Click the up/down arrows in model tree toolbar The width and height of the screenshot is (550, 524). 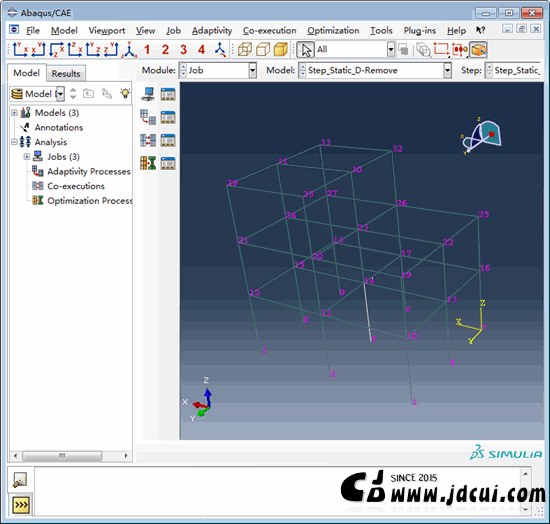(x=73, y=93)
